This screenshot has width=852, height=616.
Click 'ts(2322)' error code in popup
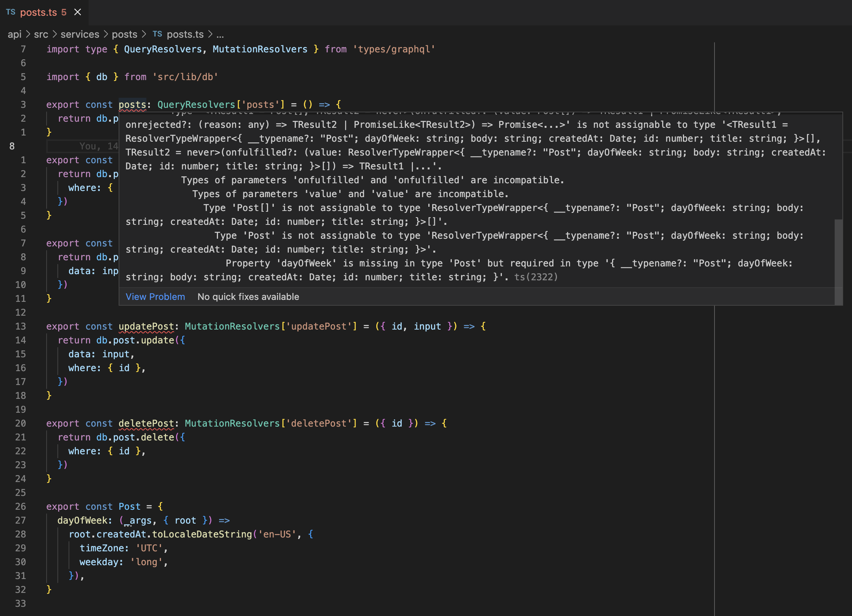coord(536,277)
